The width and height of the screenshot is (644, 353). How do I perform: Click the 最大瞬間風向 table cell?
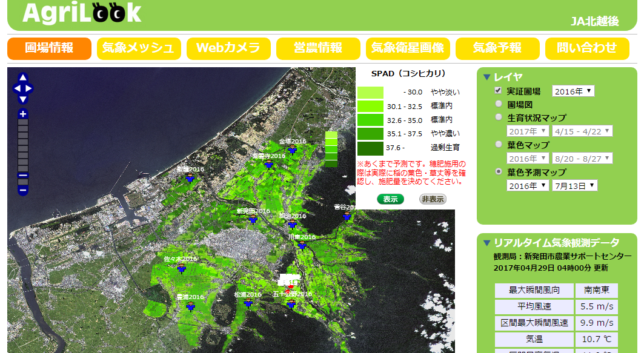click(534, 290)
